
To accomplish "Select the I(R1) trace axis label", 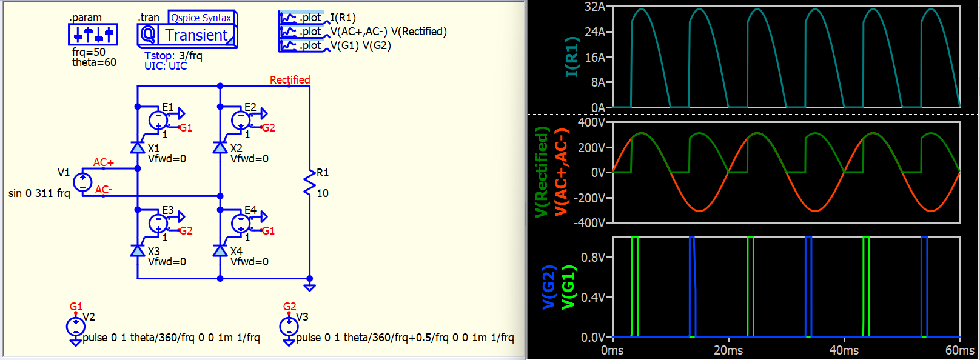I will tap(571, 57).
